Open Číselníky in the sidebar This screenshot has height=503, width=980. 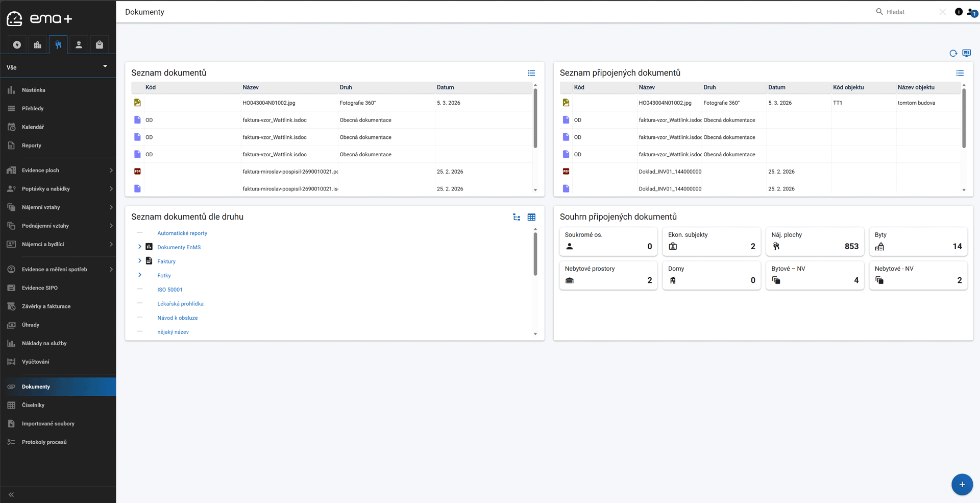pos(33,405)
